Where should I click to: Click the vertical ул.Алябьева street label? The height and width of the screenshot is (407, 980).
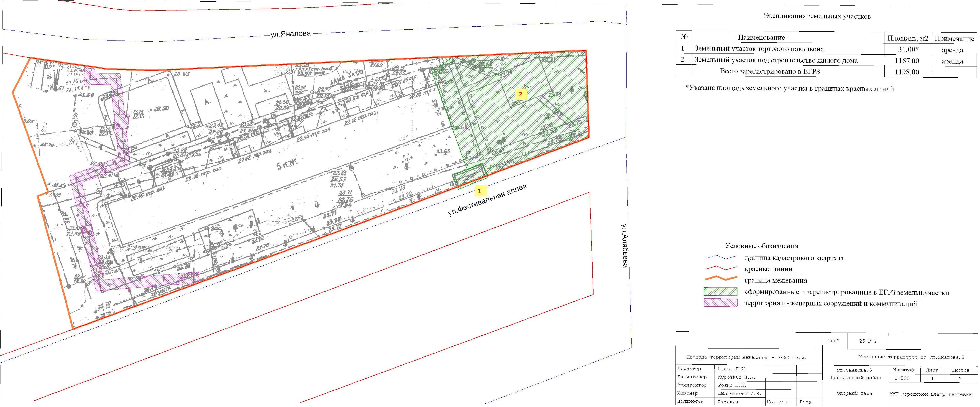624,245
